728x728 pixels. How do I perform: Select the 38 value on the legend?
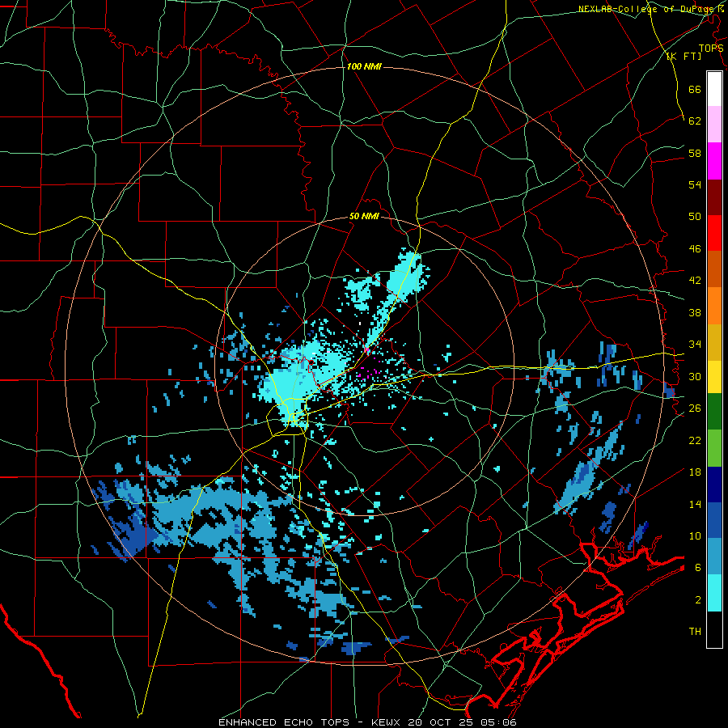click(695, 312)
